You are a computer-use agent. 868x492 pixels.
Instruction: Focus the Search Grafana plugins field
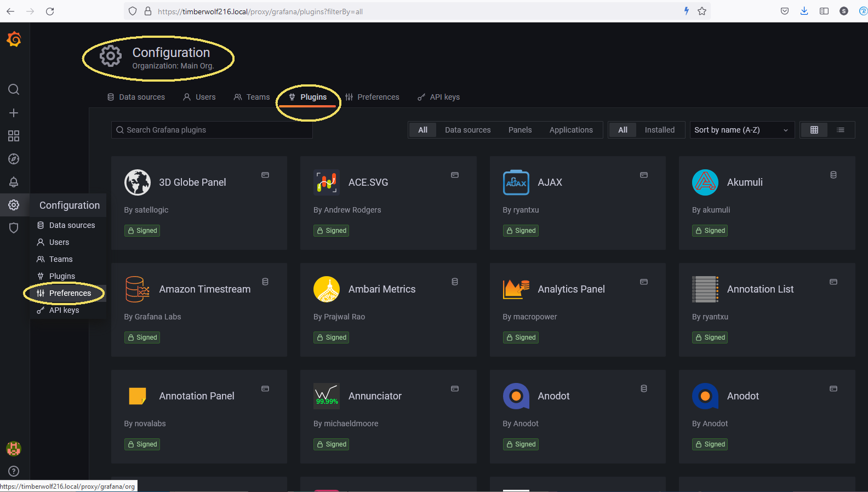coord(212,130)
